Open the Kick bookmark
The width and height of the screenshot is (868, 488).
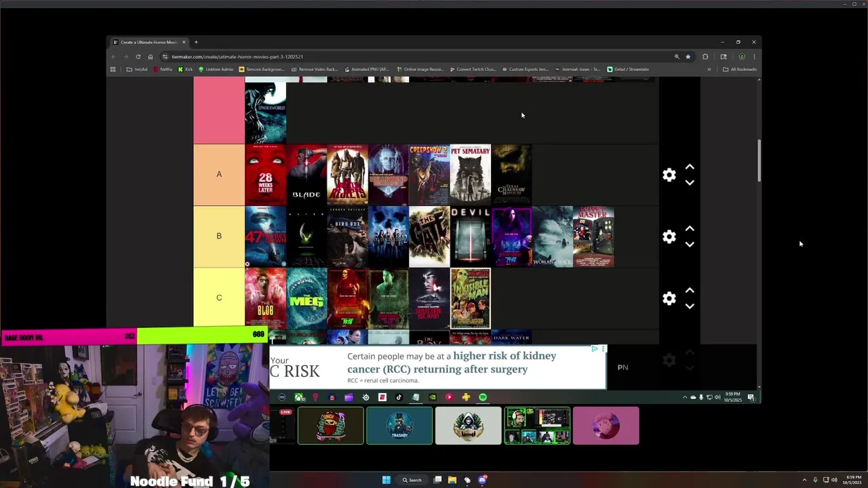pos(185,69)
